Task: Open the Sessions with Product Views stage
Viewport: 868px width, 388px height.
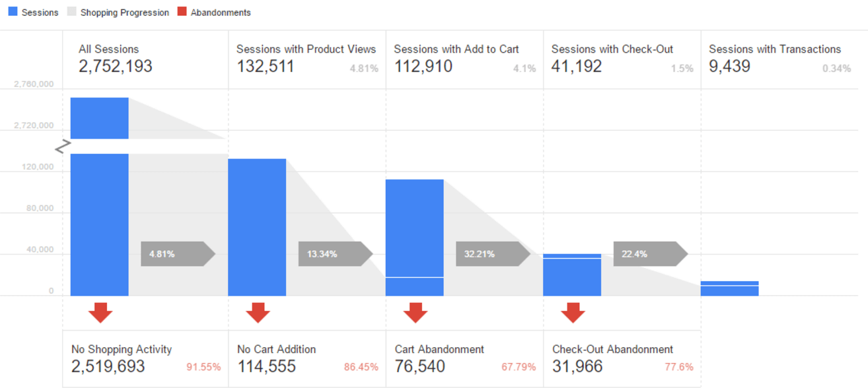Action: (x=306, y=49)
